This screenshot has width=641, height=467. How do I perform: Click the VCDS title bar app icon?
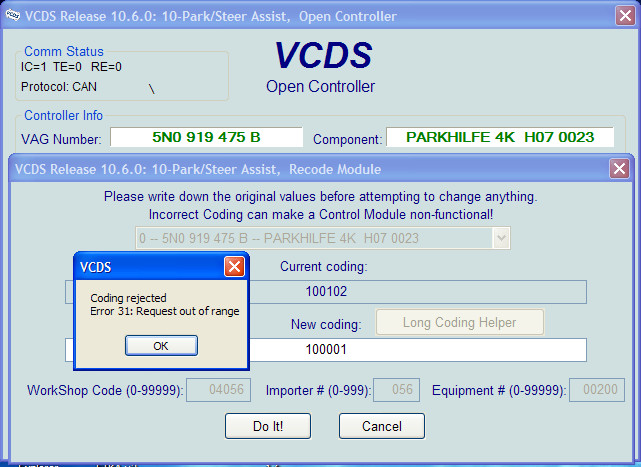[x=13, y=16]
